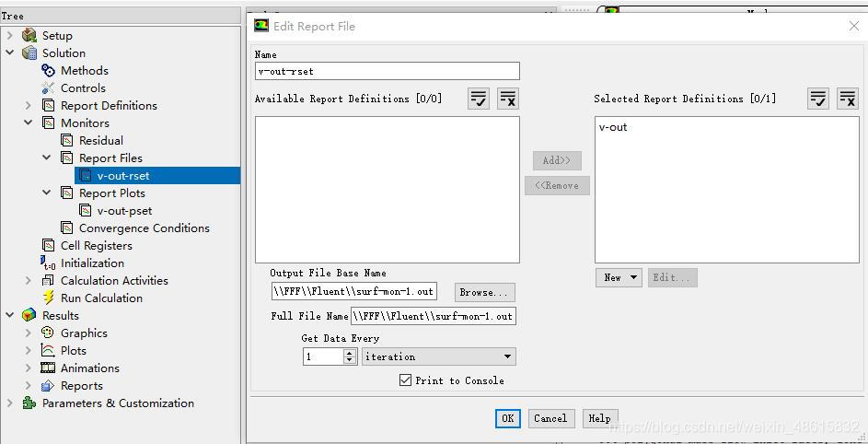Image resolution: width=868 pixels, height=444 pixels.
Task: Click the Report Files icon
Action: (x=67, y=158)
